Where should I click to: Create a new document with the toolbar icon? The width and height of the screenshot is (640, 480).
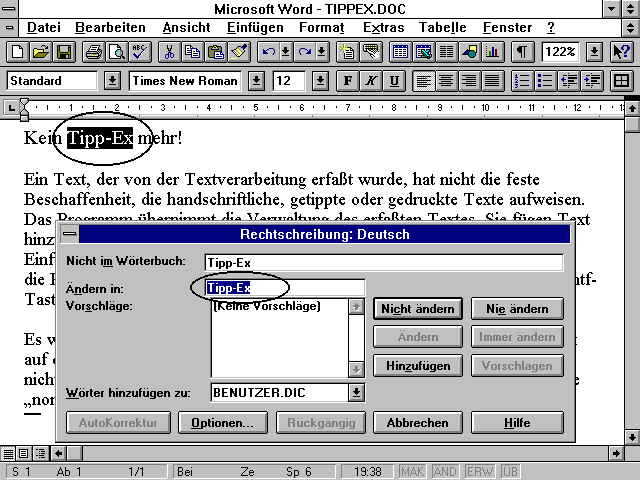tap(17, 52)
